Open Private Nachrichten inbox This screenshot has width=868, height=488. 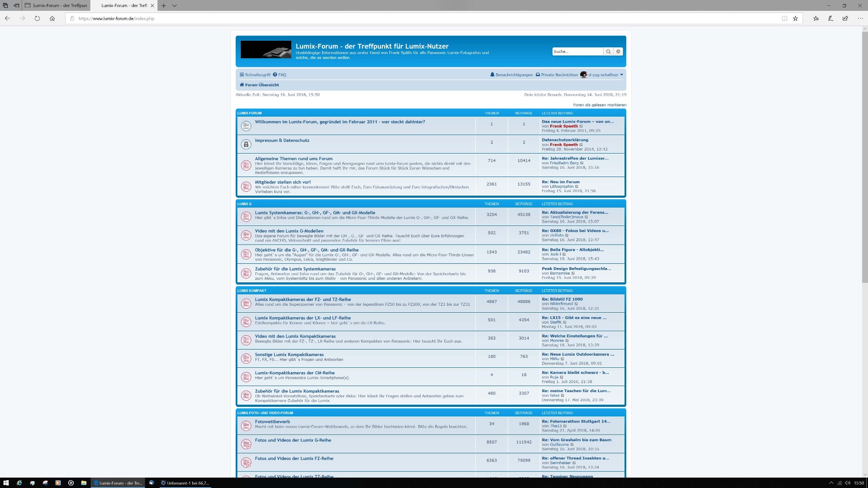tap(557, 75)
